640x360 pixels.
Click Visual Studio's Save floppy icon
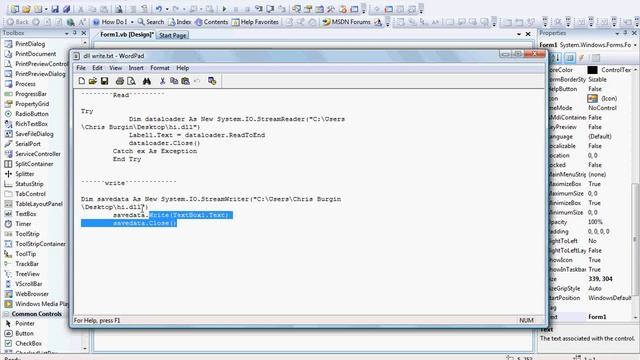point(55,9)
